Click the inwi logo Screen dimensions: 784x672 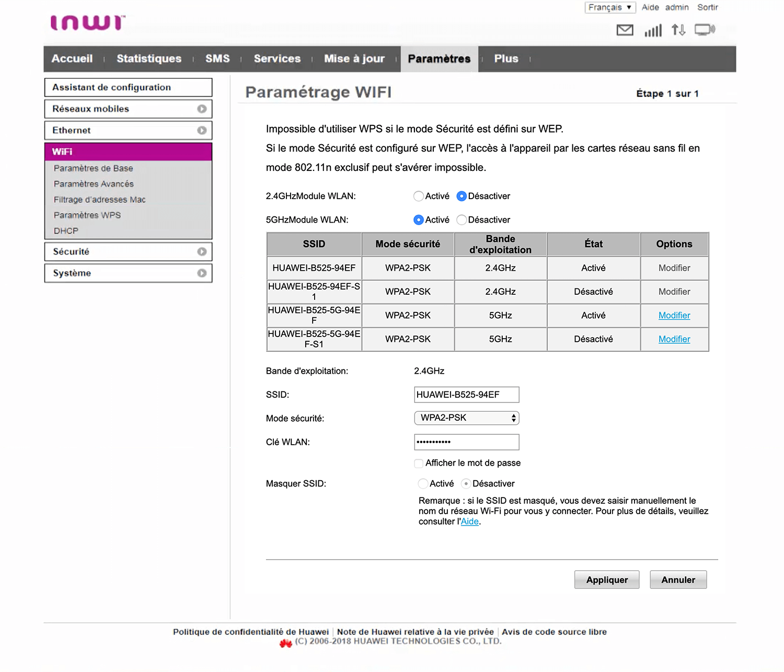(x=88, y=23)
